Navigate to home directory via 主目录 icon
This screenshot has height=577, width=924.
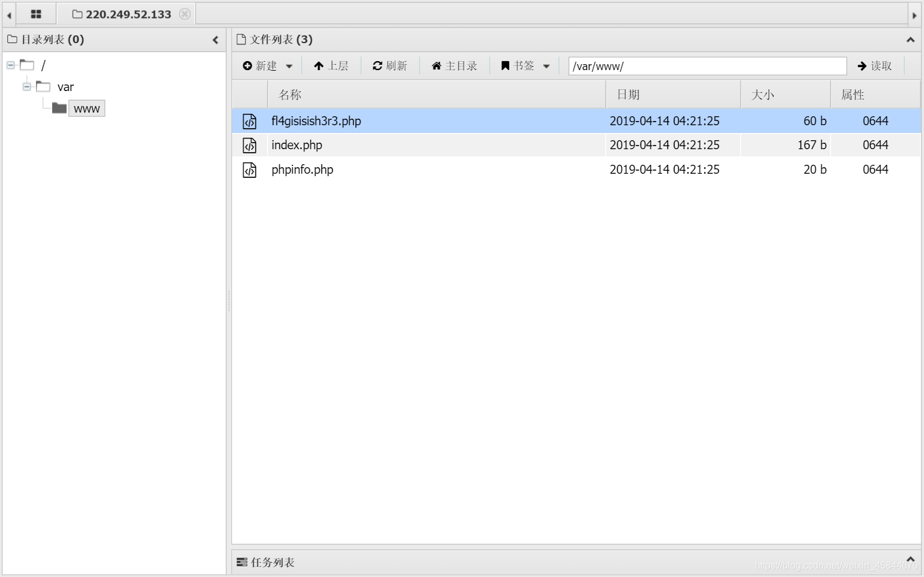pyautogui.click(x=437, y=65)
